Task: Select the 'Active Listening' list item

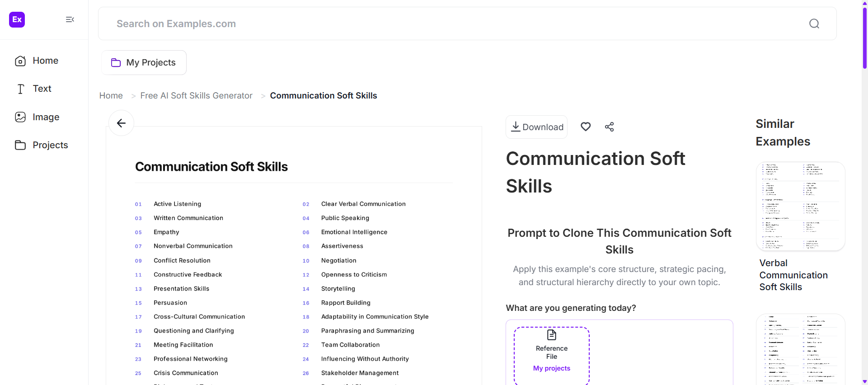Action: point(177,204)
